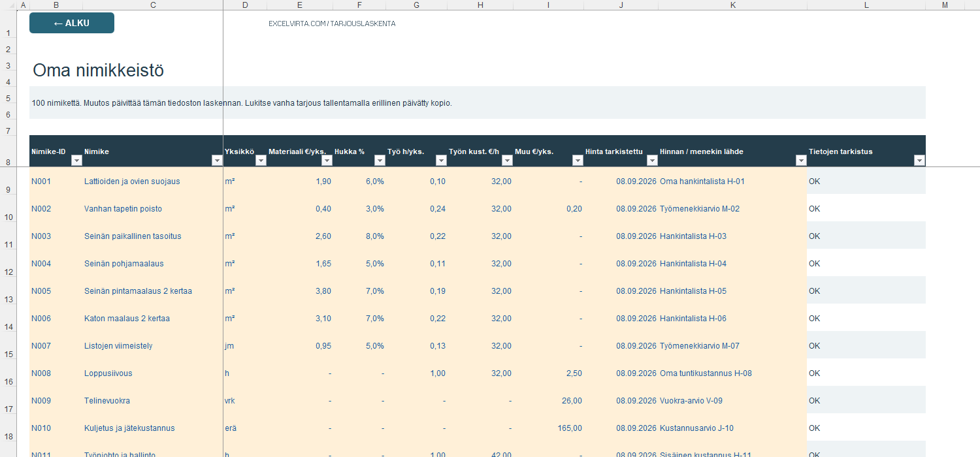
Task: Expand the Tietojen tarkistus filter dropdown
Action: (x=919, y=161)
